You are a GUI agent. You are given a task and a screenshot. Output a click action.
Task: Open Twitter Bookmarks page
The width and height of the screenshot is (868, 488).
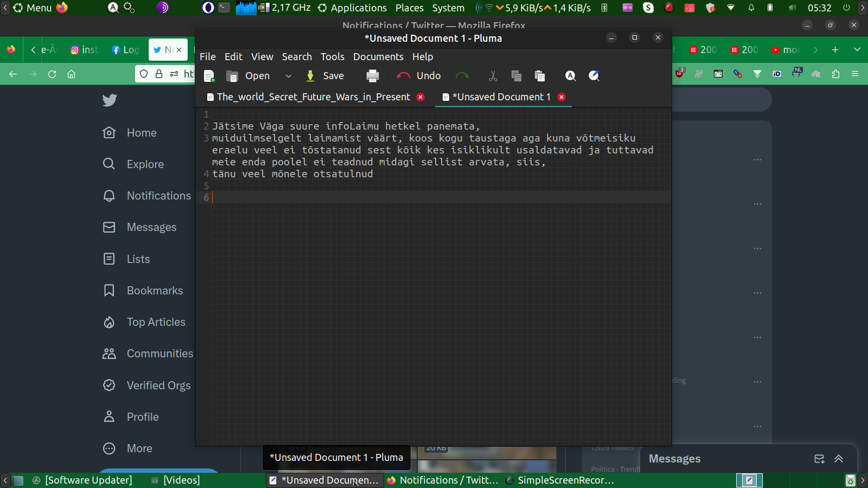[143, 291]
